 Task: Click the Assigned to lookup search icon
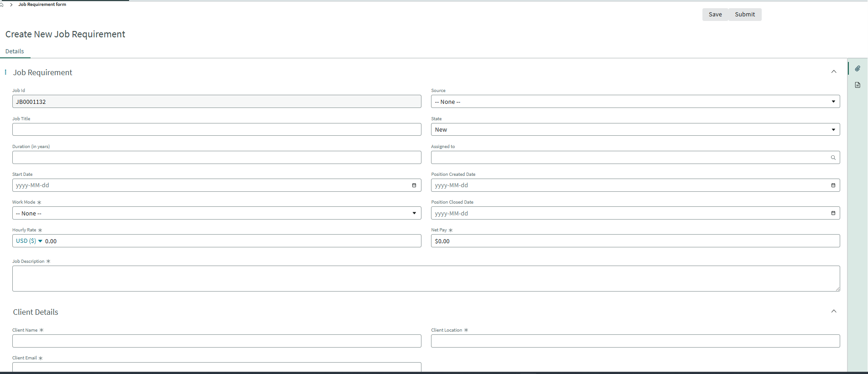[x=833, y=158]
